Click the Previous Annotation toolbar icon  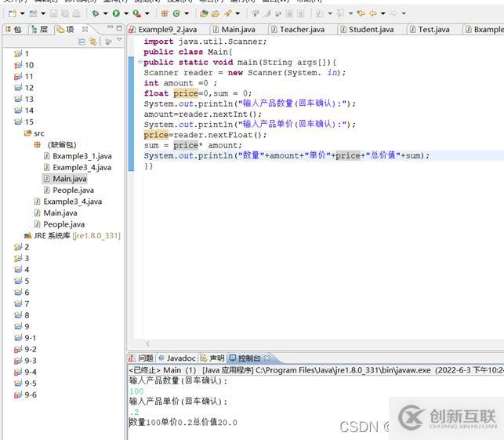click(340, 13)
